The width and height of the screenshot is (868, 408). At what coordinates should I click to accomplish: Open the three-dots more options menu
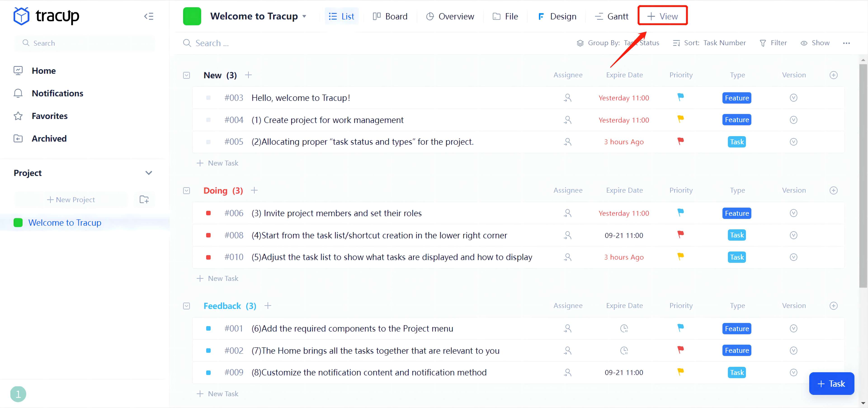click(846, 43)
